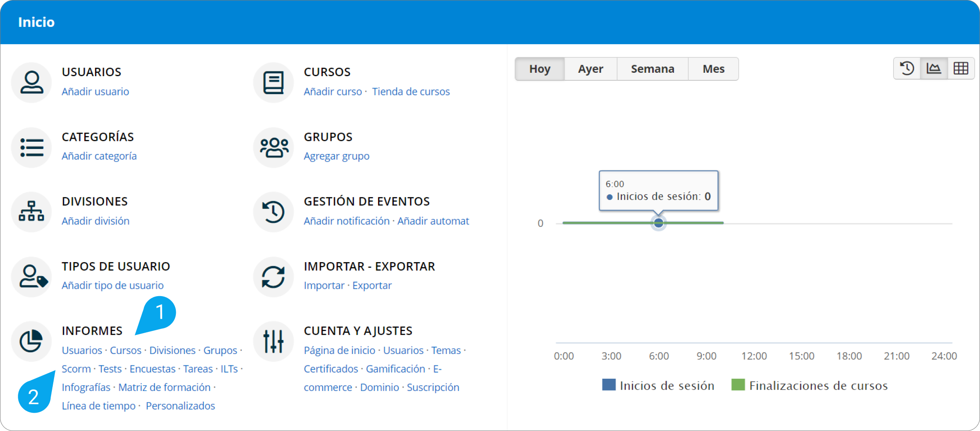Open the Suscripción settings link
Image resolution: width=980 pixels, height=431 pixels.
(433, 387)
